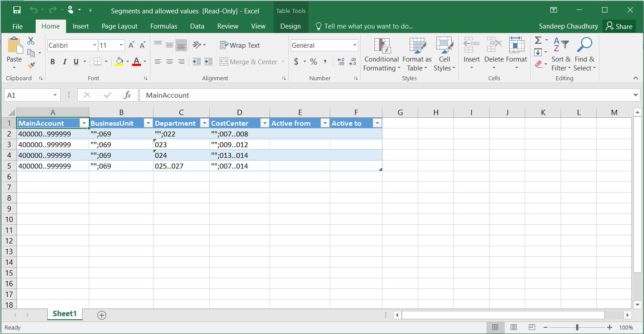Click the Name Box showing A1

tap(28, 95)
